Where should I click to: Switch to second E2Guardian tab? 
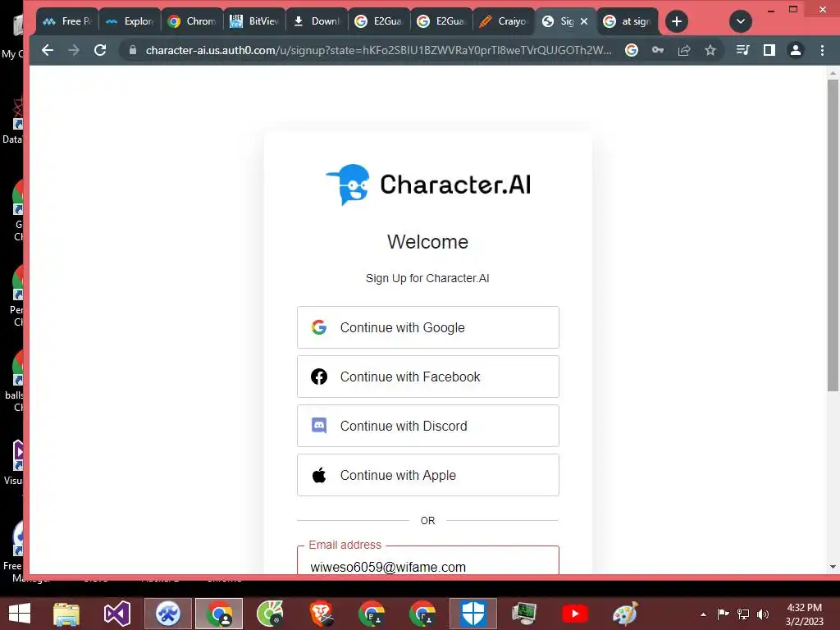pos(441,21)
